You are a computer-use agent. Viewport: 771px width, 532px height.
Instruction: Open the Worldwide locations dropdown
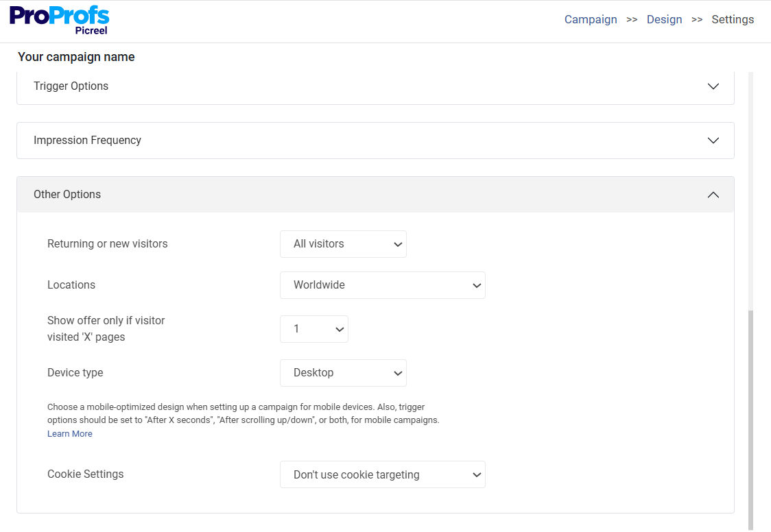pyautogui.click(x=383, y=285)
